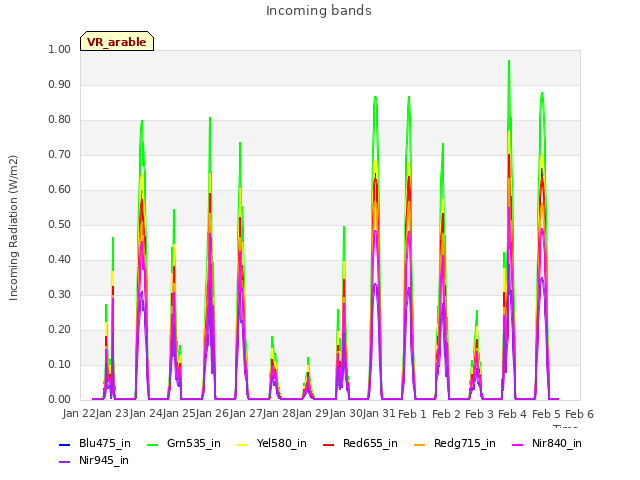Click the Jan 24 x-axis date label
This screenshot has height=480, width=640.
tap(146, 414)
